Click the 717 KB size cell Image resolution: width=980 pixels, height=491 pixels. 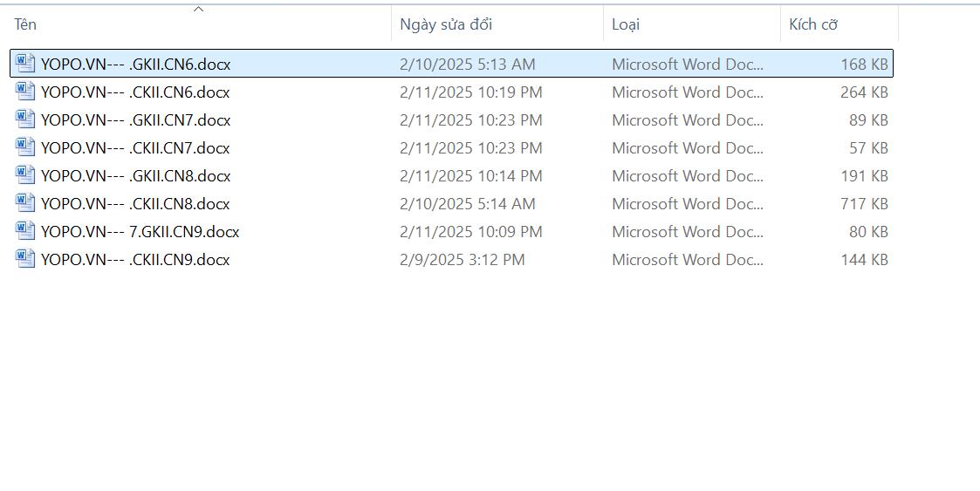point(863,203)
